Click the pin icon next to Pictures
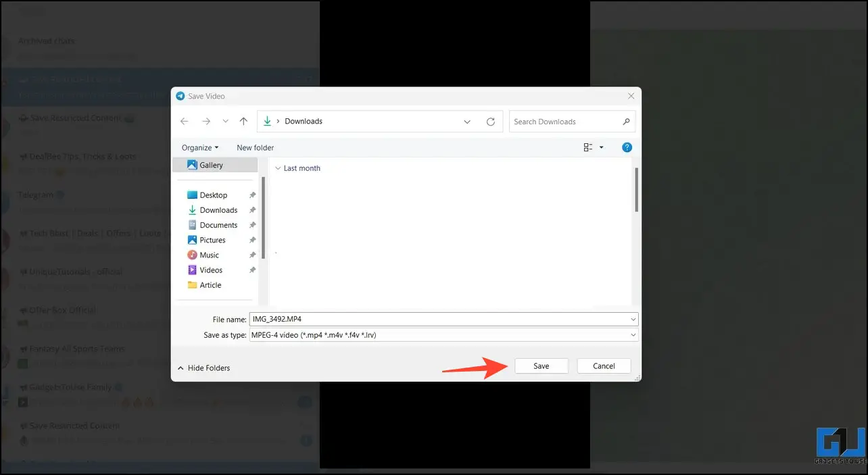Viewport: 868px width, 475px height. 252,240
